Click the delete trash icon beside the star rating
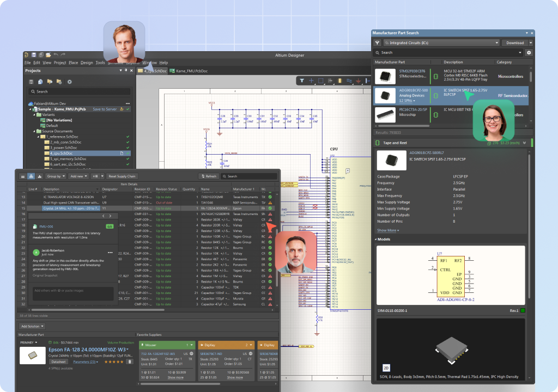Image resolution: width=558 pixels, height=392 pixels. coord(130,362)
